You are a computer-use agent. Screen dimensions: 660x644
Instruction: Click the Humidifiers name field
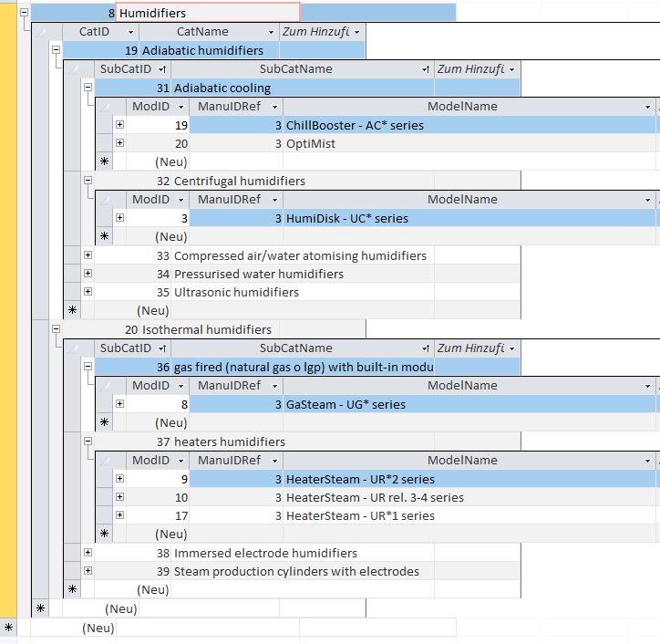[208, 13]
